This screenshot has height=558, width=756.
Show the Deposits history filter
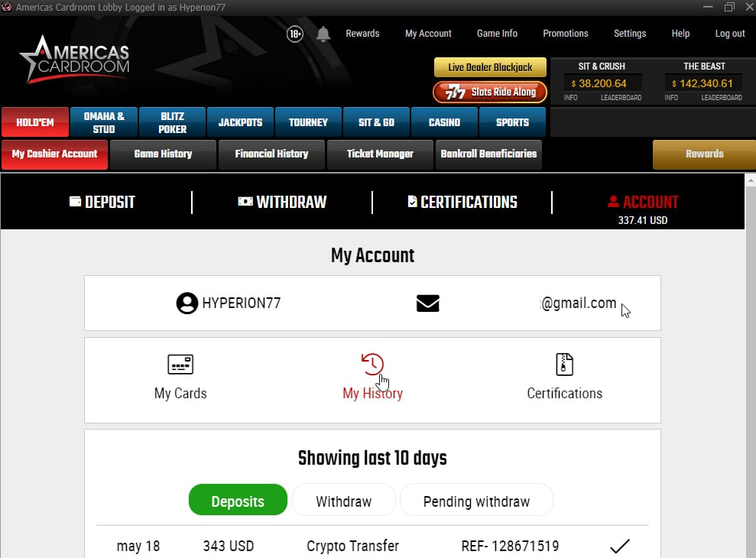click(x=238, y=500)
